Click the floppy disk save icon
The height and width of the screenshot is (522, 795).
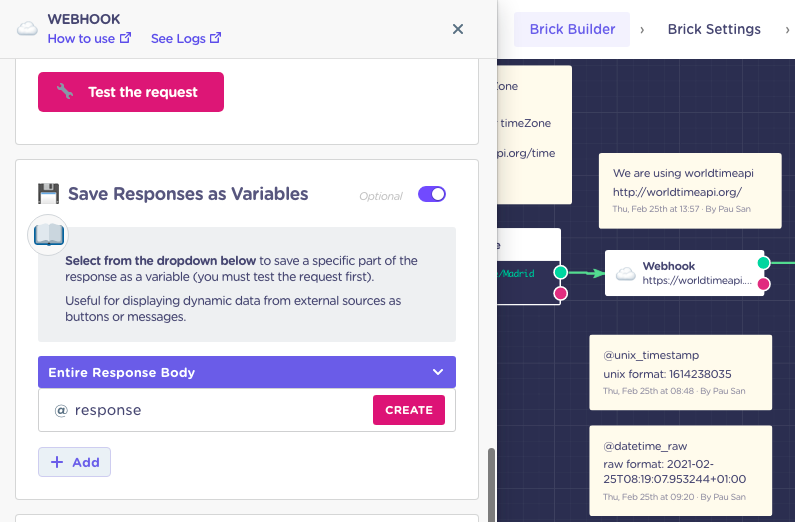click(x=49, y=194)
